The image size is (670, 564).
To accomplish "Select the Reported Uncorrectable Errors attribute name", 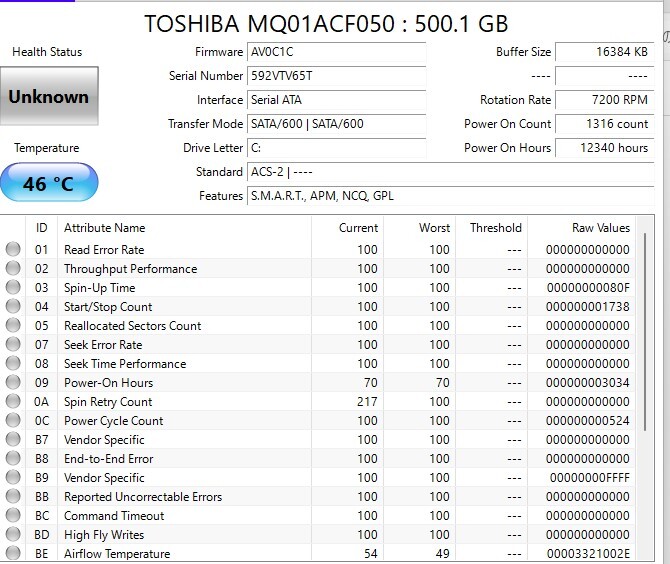I will pos(143,496).
